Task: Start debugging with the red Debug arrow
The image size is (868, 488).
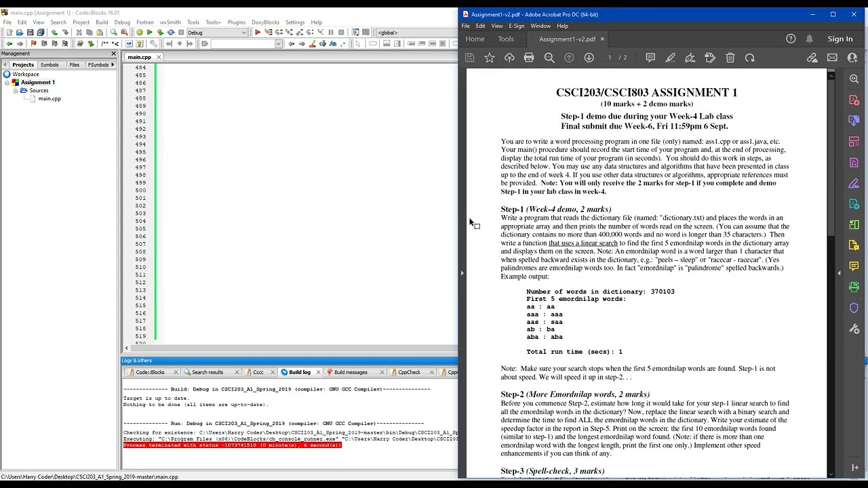Action: pyautogui.click(x=258, y=33)
